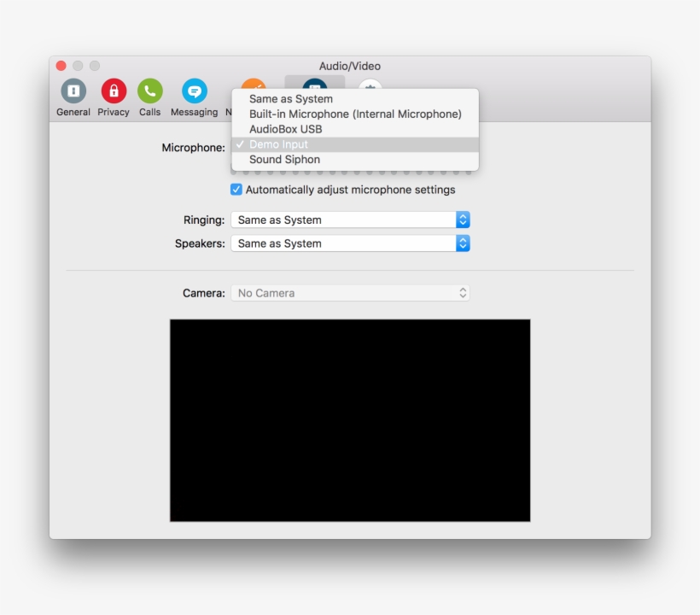The width and height of the screenshot is (700, 615).
Task: Select Built-in Microphone (Internal Microphone)
Action: (x=354, y=114)
